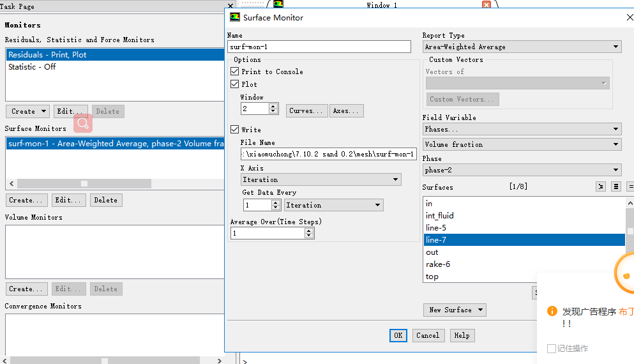Click the Fluent icon on Window 1 tab
Screen dimensions: 634x364
(x=278, y=4)
